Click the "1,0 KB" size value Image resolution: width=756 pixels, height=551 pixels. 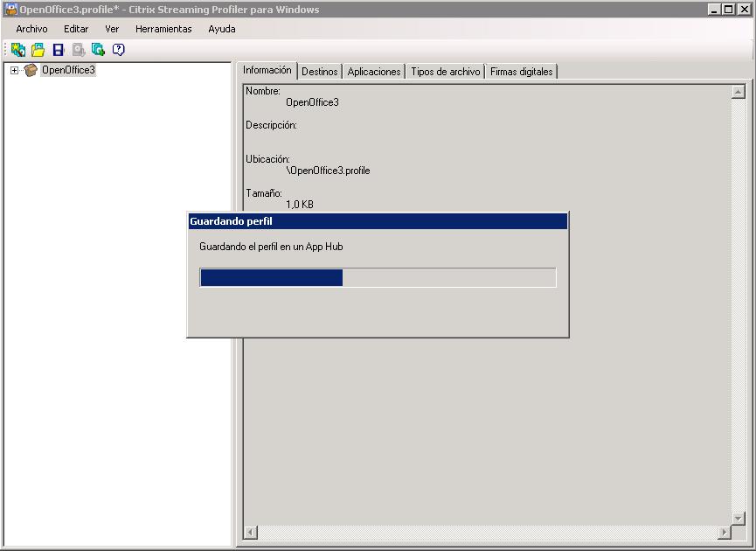coord(300,205)
